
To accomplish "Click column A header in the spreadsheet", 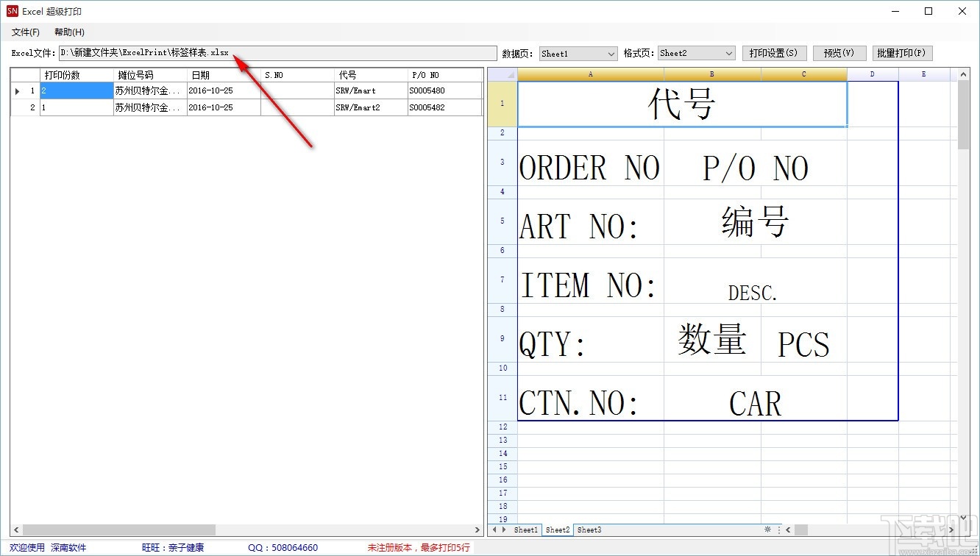I will click(591, 74).
